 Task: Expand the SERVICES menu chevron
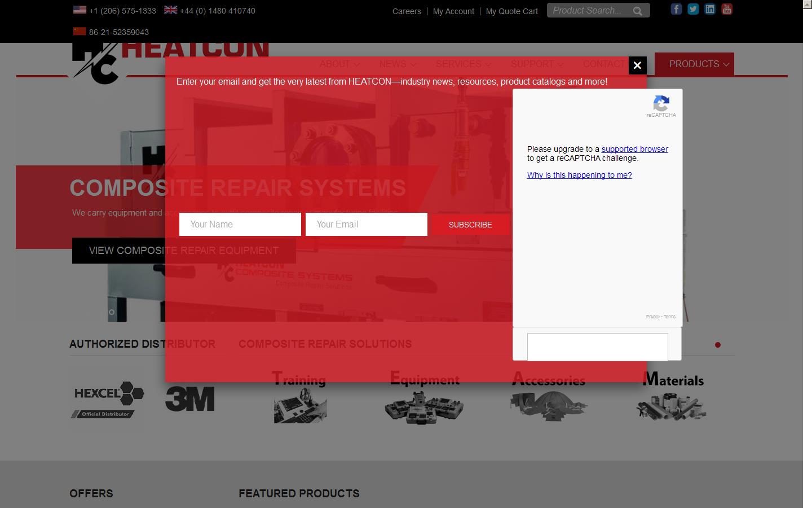[x=488, y=65]
